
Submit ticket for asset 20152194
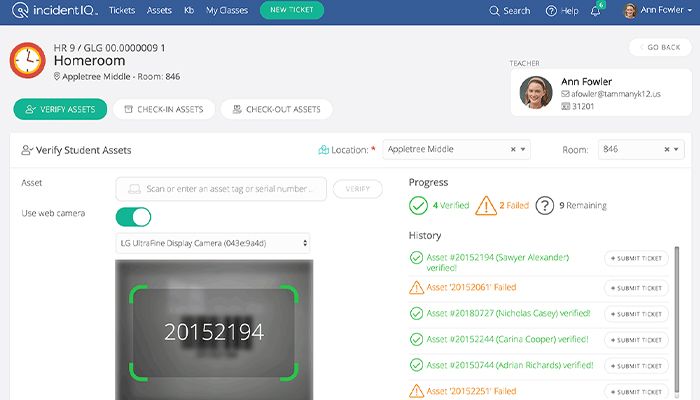pyautogui.click(x=636, y=258)
